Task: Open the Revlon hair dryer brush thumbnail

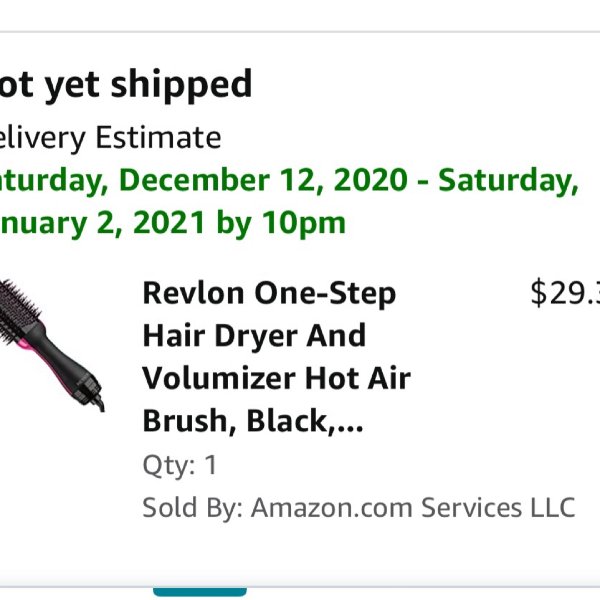Action: click(x=52, y=346)
